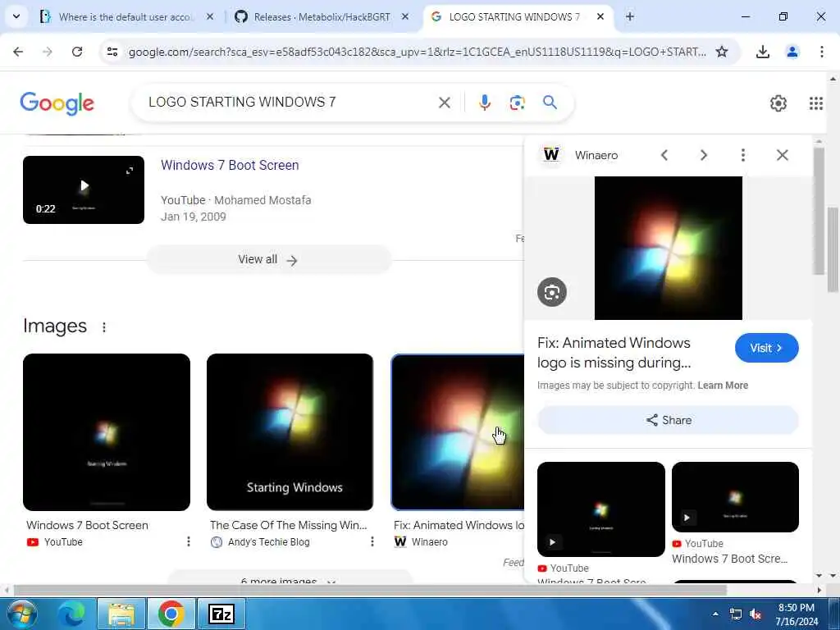The width and height of the screenshot is (840, 630).
Task: Bookmark this page with the star icon
Action: (722, 52)
